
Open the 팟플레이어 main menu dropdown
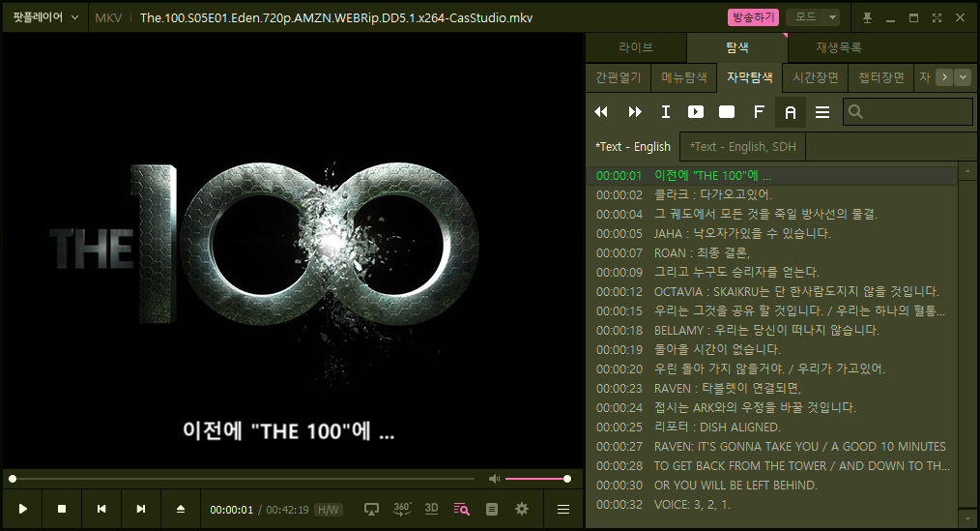[x=45, y=17]
